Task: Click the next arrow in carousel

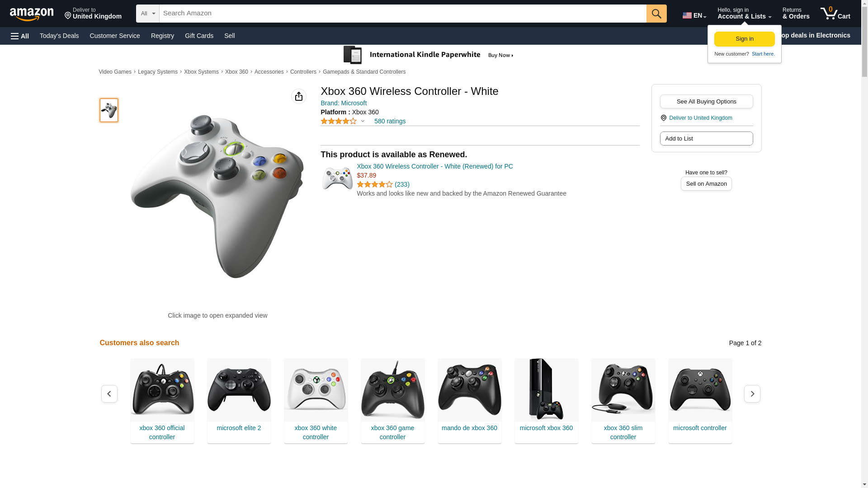Action: point(752,394)
